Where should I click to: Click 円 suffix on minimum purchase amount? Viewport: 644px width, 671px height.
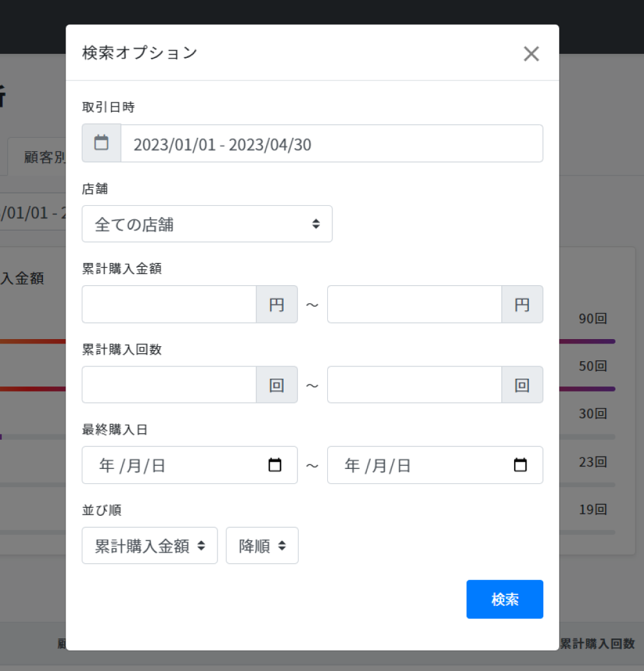(277, 305)
